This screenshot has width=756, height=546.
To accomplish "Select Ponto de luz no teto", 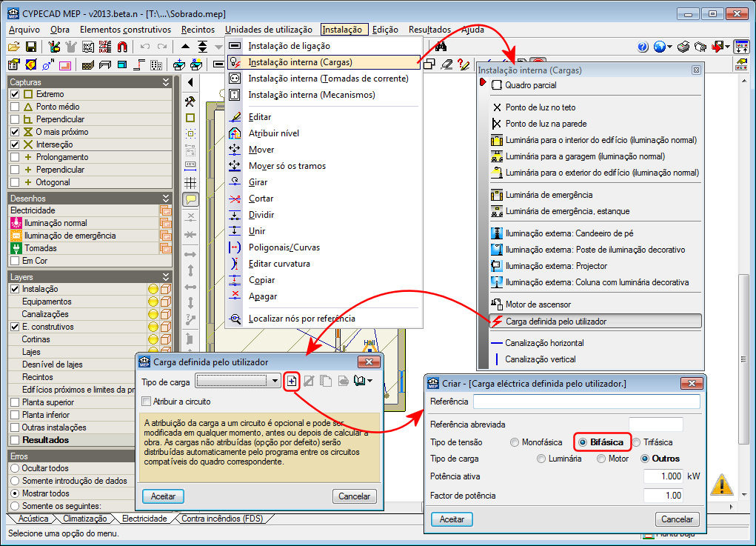I will pos(595,107).
